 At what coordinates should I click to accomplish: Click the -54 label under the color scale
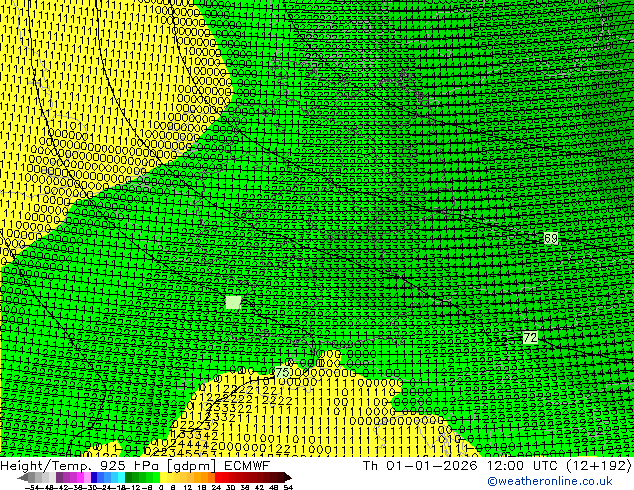tap(32, 488)
